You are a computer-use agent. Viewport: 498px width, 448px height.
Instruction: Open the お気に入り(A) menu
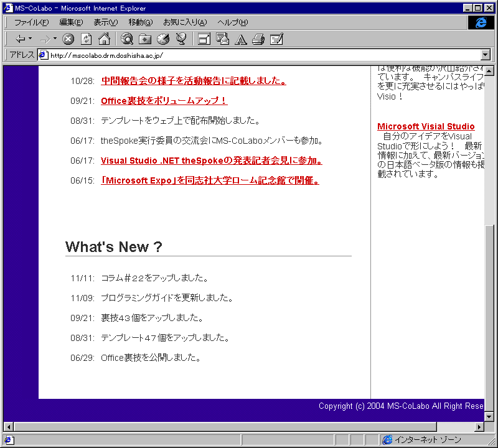click(185, 22)
